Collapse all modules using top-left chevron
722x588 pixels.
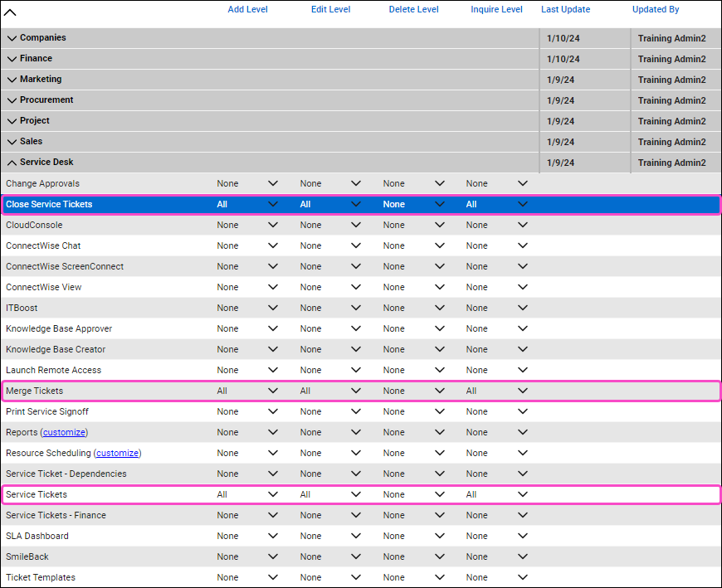[x=11, y=12]
